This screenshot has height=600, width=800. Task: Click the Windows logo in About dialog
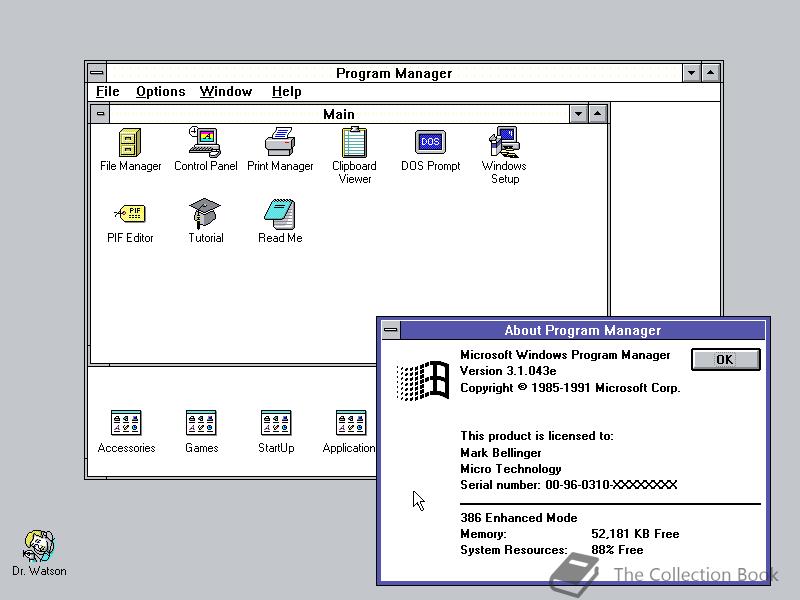[422, 381]
